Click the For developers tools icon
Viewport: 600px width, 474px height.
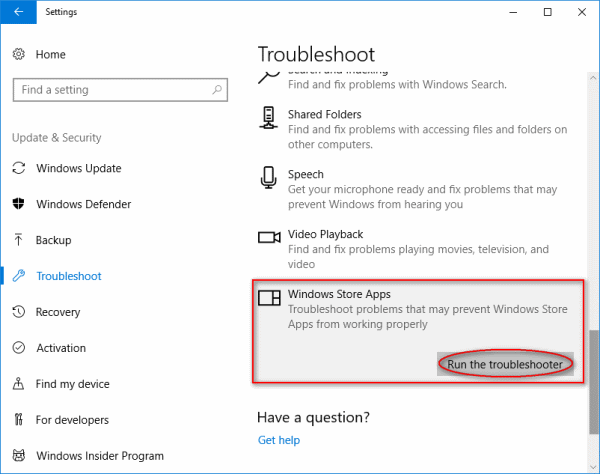click(18, 420)
